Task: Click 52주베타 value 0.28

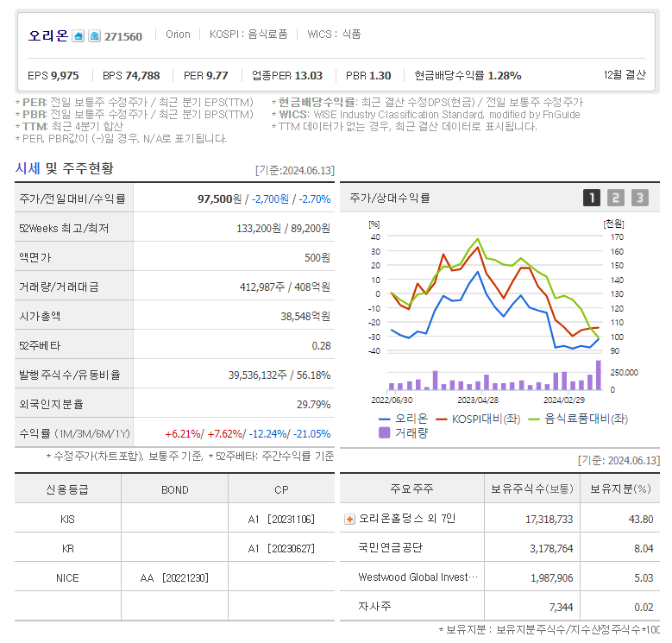Action: tap(321, 346)
